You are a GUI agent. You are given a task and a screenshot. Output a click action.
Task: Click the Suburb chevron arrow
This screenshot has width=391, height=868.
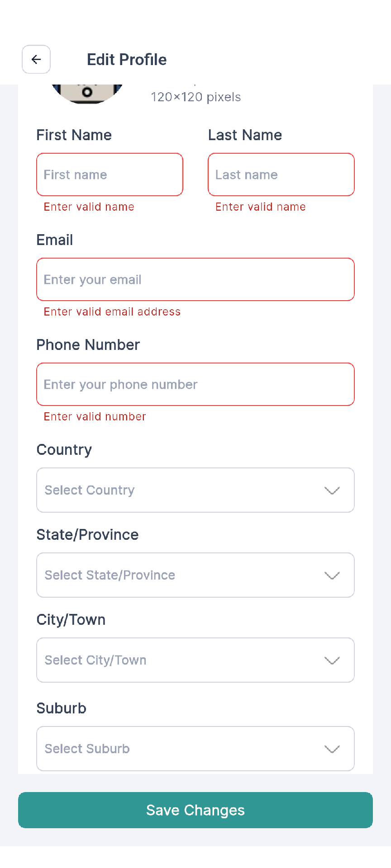tap(332, 749)
